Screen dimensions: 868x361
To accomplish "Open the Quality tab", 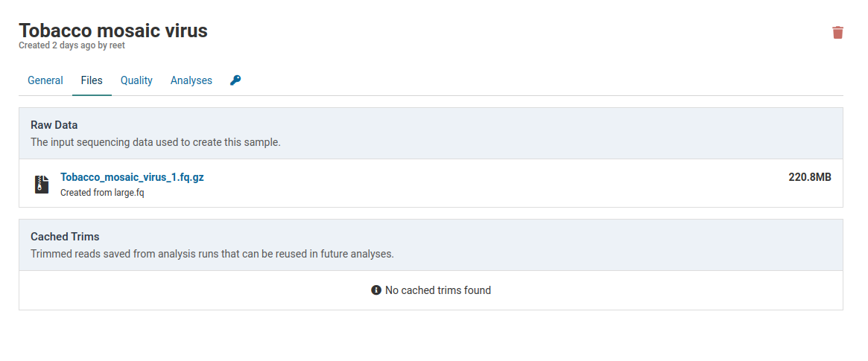I will click(136, 80).
